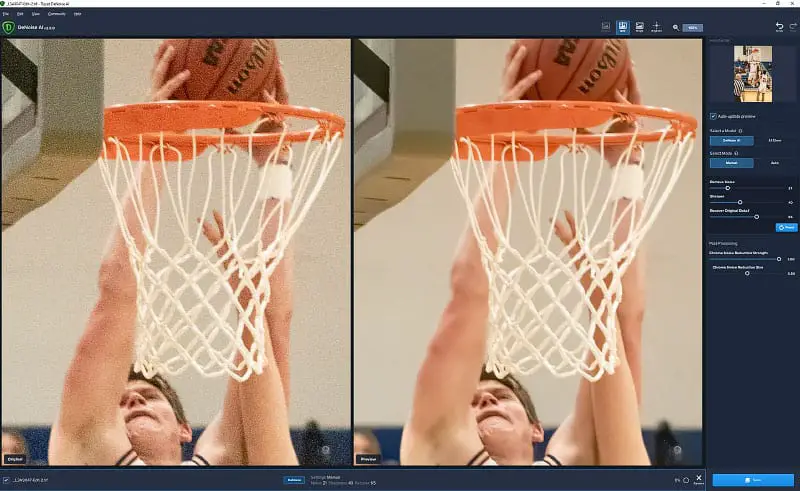Open the zoom percentage dropdown
The image size is (800, 491).
tap(692, 28)
